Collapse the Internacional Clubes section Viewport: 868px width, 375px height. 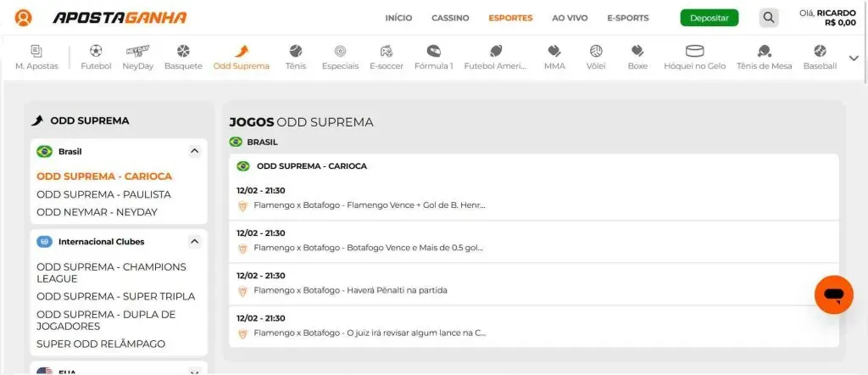pos(194,242)
